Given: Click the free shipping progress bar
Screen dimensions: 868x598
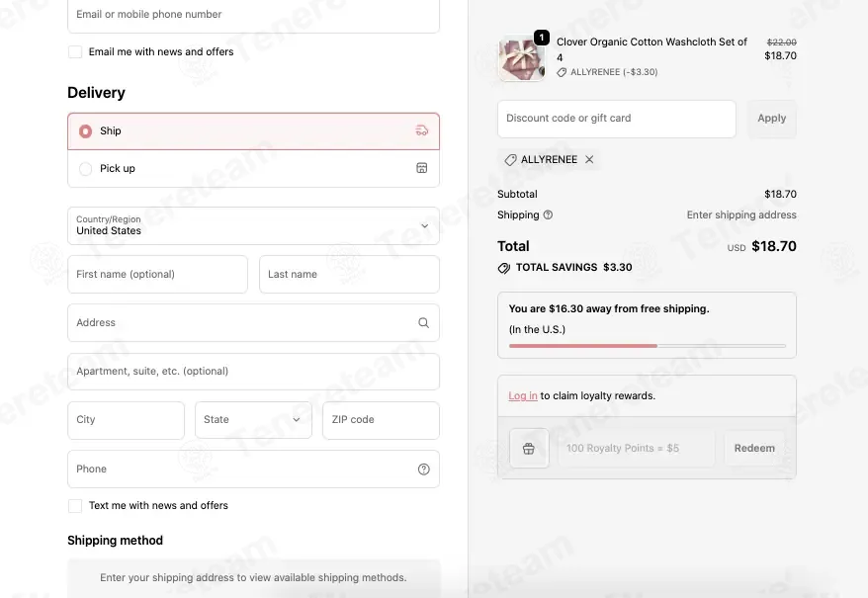Looking at the screenshot, I should point(648,346).
